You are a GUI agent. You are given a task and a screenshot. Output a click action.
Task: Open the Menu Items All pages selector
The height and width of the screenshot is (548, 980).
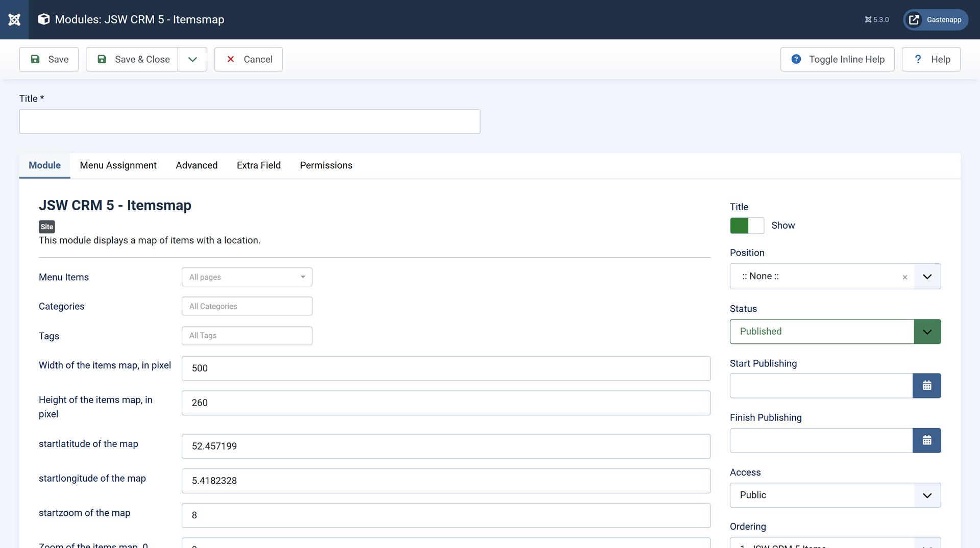[x=247, y=277]
